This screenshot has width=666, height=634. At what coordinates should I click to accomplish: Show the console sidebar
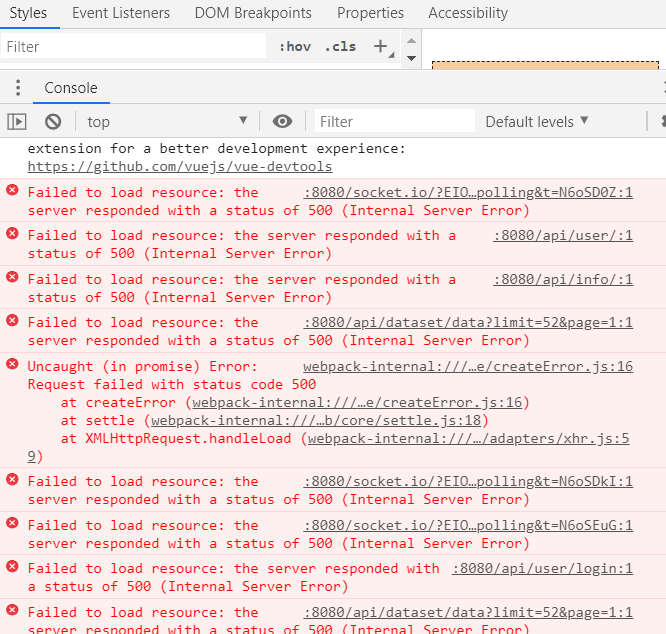pyautogui.click(x=17, y=122)
